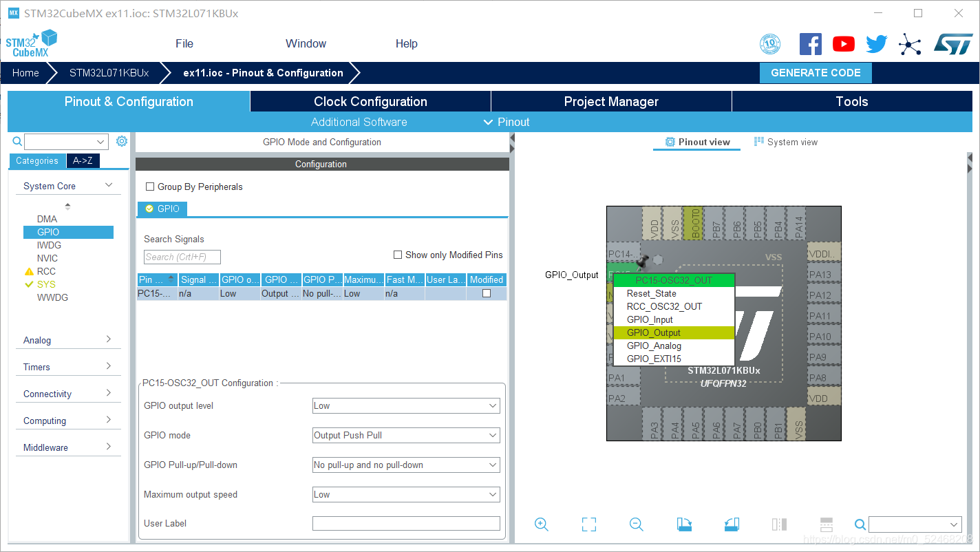Select RCC in System Core list

[46, 271]
